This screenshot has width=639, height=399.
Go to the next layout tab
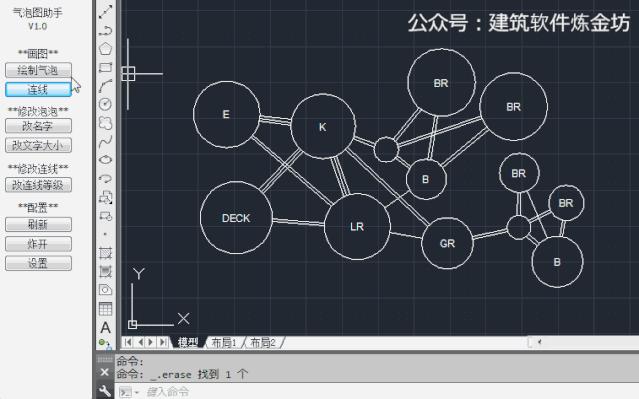pos(151,342)
